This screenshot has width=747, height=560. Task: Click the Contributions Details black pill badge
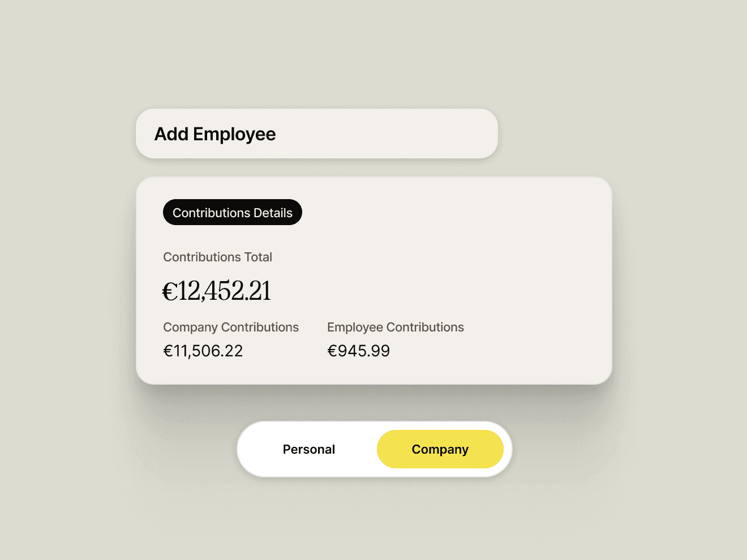pos(232,212)
